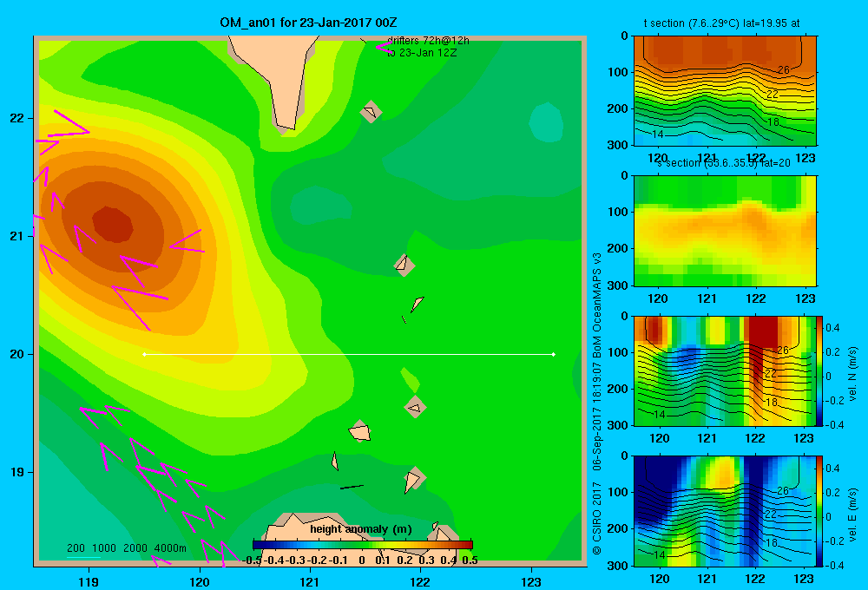868x590 pixels.
Task: Open the salinity section plot panel
Action: pos(725,231)
